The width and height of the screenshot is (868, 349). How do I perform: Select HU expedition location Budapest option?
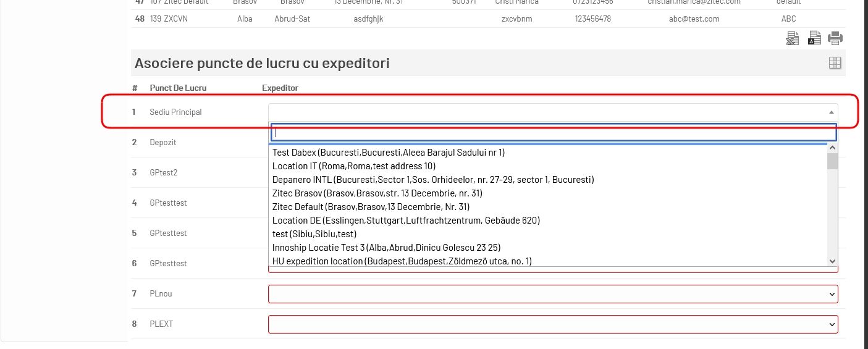pyautogui.click(x=402, y=261)
